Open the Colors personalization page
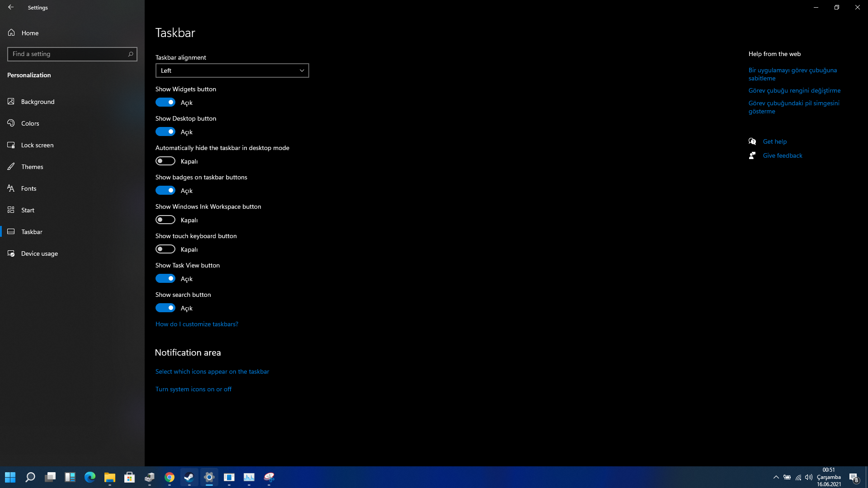The image size is (868, 488). 30,123
